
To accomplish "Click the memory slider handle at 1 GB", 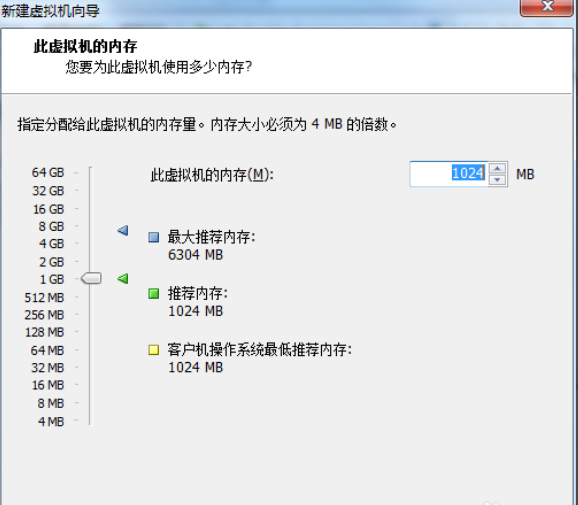I will click(x=91, y=278).
